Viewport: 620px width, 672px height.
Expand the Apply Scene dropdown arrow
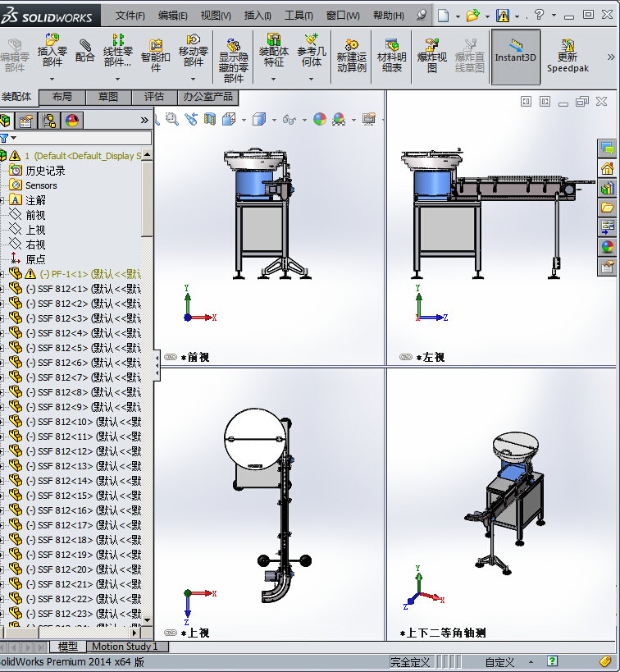353,120
